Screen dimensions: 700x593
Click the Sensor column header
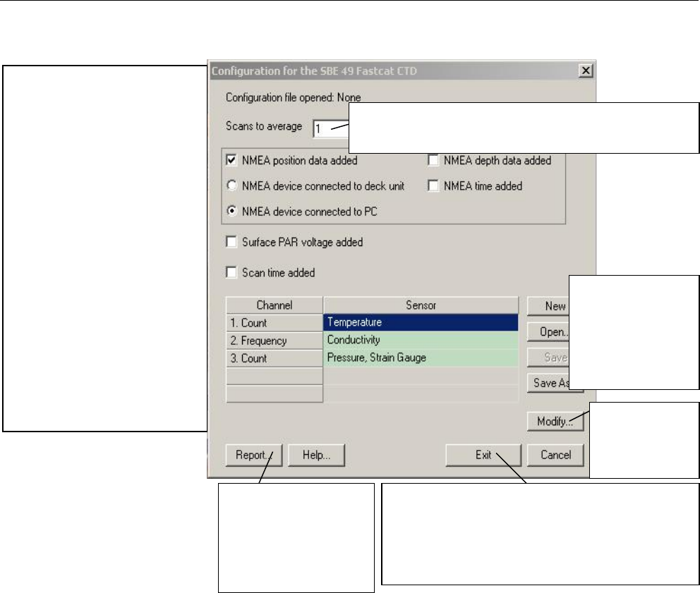(421, 305)
